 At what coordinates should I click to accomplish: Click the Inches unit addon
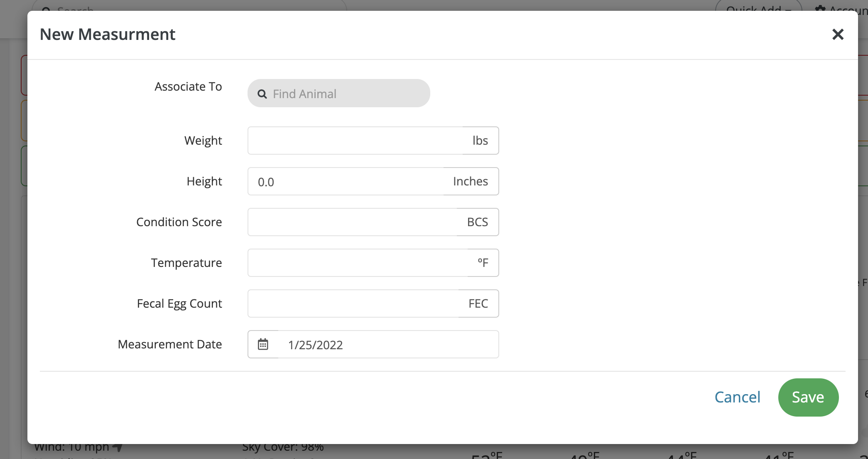point(471,182)
